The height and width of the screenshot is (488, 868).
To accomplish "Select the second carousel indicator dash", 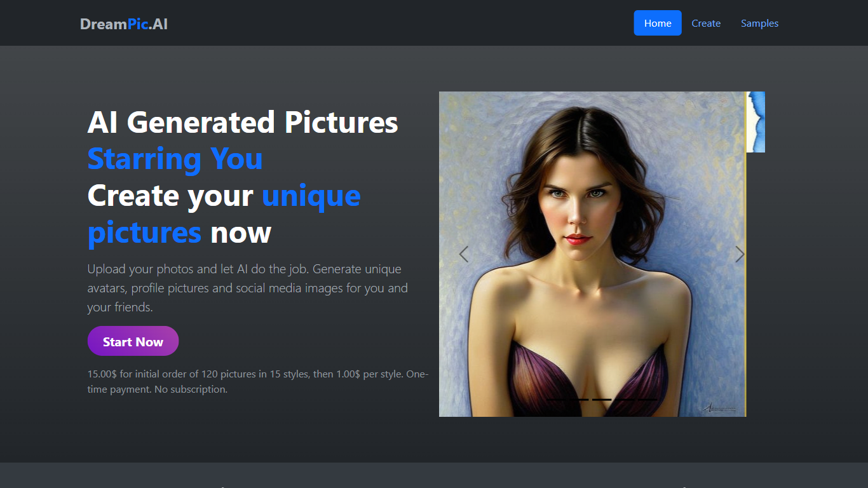I will (x=579, y=400).
